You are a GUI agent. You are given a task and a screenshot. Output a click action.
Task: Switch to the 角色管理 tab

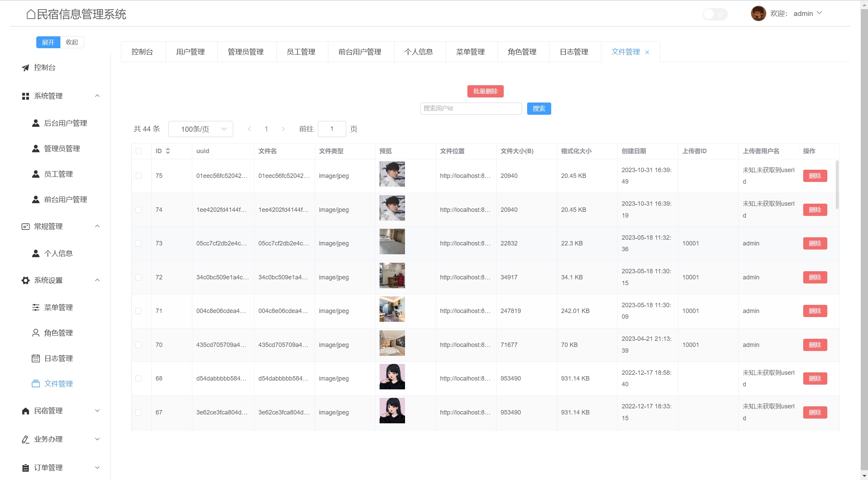tap(522, 52)
